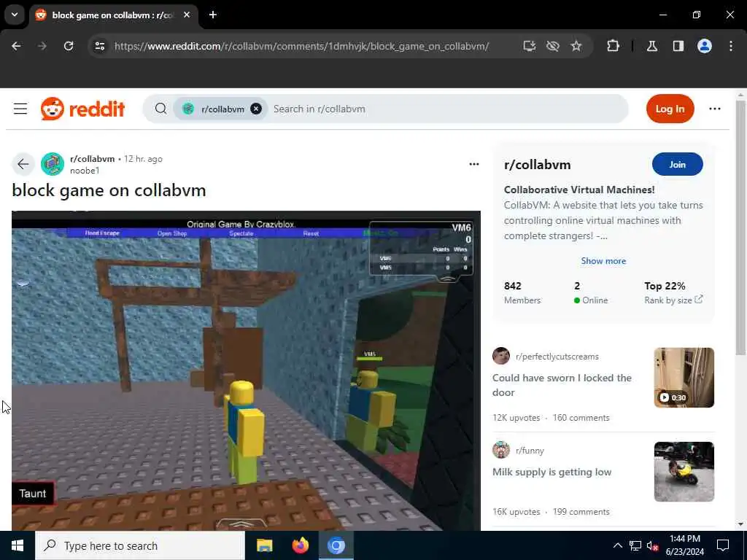Click the browser Forward arrow
The image size is (747, 560).
coord(42,46)
